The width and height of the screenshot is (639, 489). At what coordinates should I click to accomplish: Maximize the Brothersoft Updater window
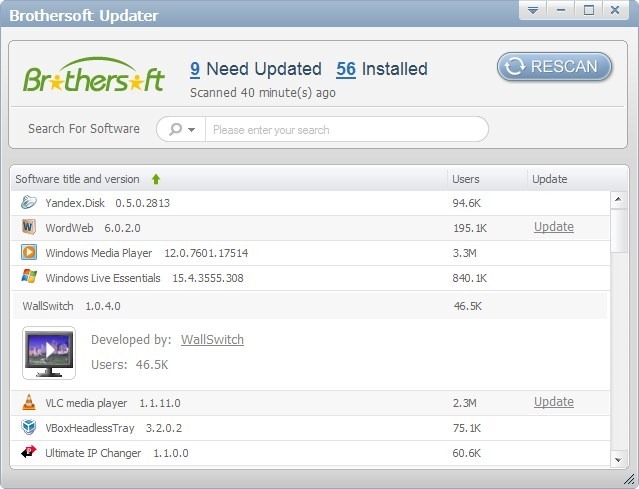pyautogui.click(x=588, y=10)
